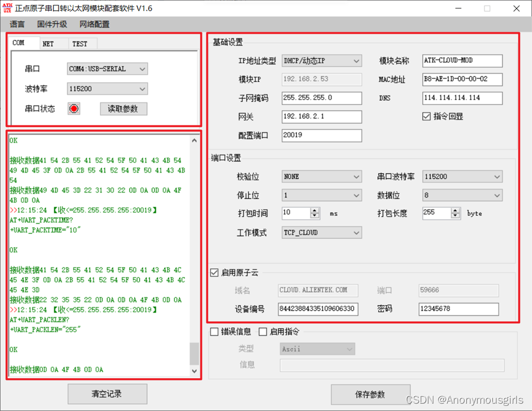Open the 停止位 dropdown
This screenshot has height=411, width=532.
click(x=321, y=195)
